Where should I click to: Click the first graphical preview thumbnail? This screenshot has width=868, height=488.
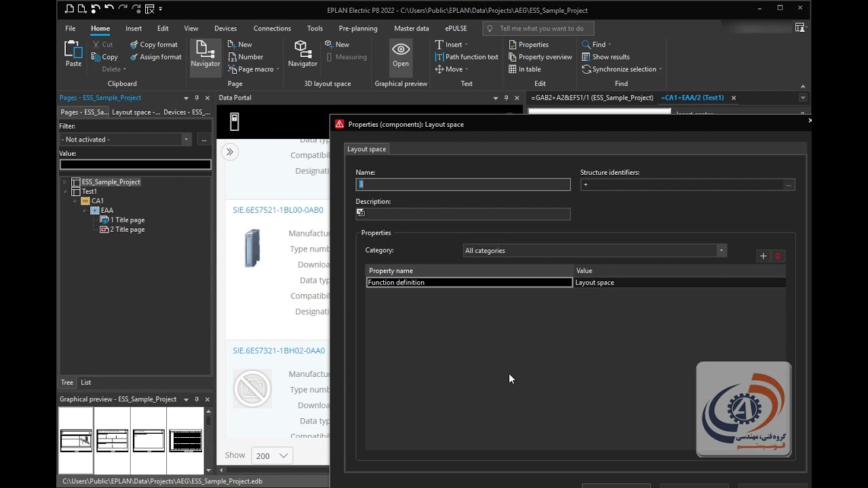pos(76,440)
